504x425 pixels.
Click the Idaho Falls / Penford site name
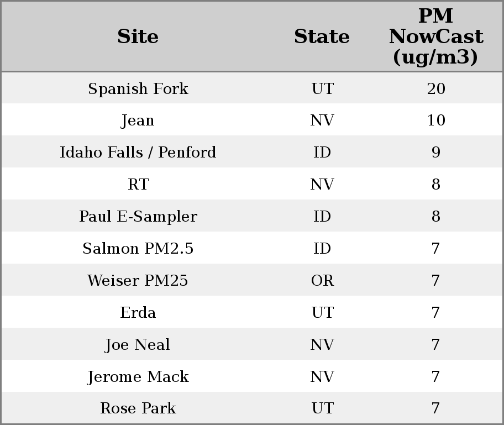pos(138,153)
